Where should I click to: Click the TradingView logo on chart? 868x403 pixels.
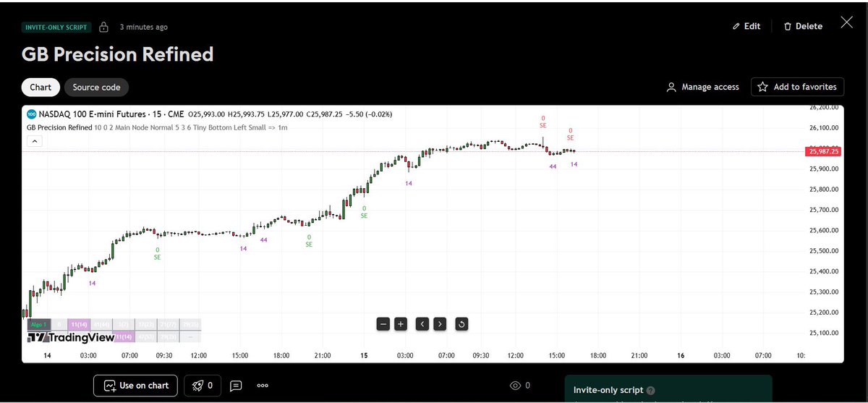pos(70,338)
